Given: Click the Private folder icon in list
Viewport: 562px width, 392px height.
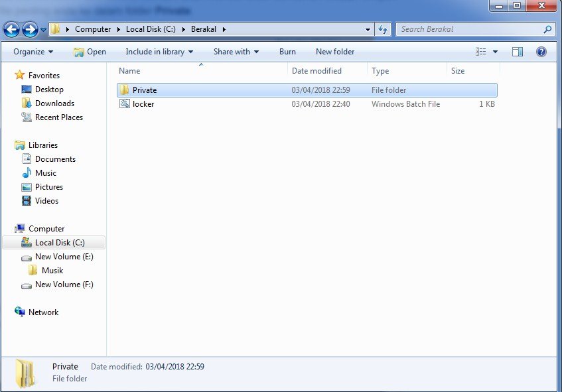Looking at the screenshot, I should pyautogui.click(x=124, y=90).
